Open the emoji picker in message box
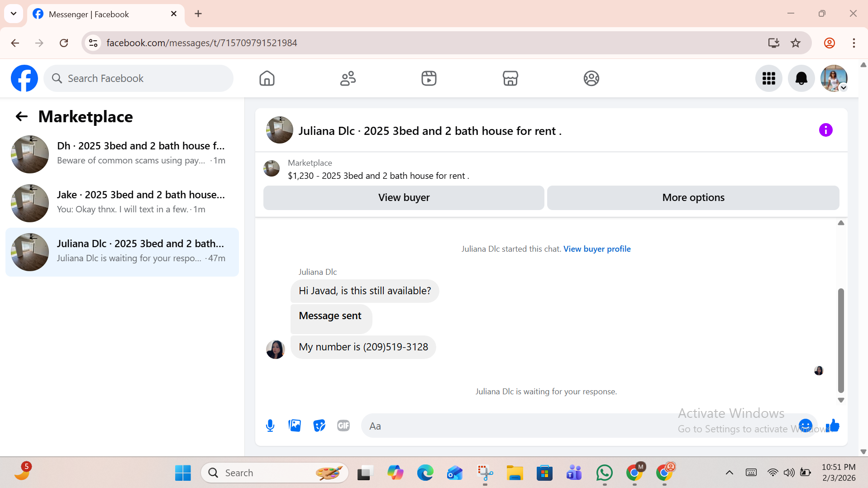Screen dimensions: 868x488 click(806, 426)
